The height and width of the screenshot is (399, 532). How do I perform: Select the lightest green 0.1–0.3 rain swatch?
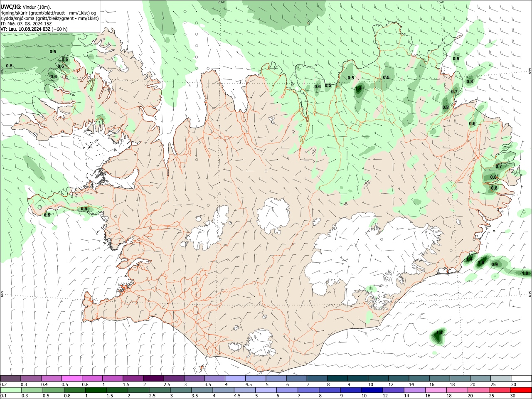[11, 390]
